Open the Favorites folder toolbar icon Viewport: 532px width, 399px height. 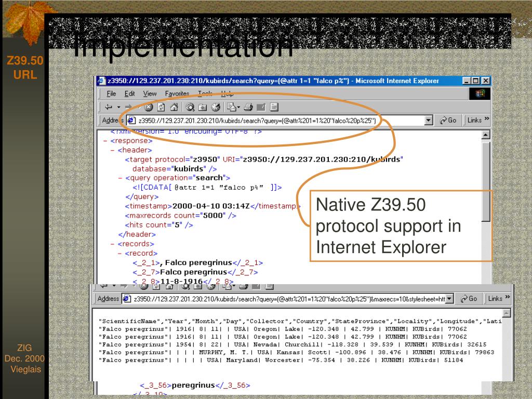click(203, 108)
